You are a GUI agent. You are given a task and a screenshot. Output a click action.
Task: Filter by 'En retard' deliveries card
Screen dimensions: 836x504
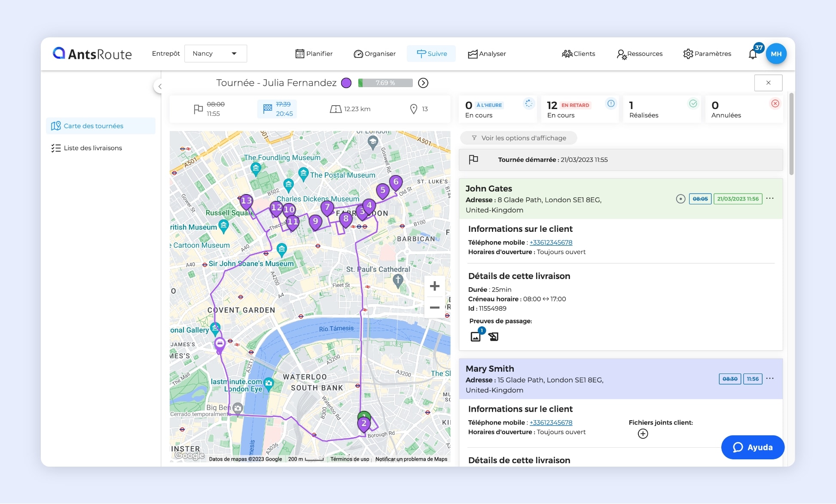pyautogui.click(x=579, y=109)
